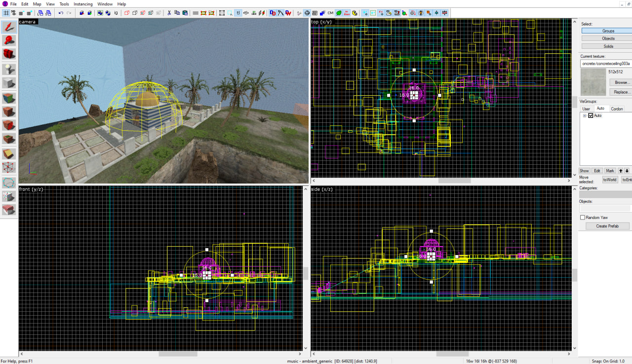The height and width of the screenshot is (364, 632).
Task: Pick the Block creation tool
Action: [x=9, y=83]
